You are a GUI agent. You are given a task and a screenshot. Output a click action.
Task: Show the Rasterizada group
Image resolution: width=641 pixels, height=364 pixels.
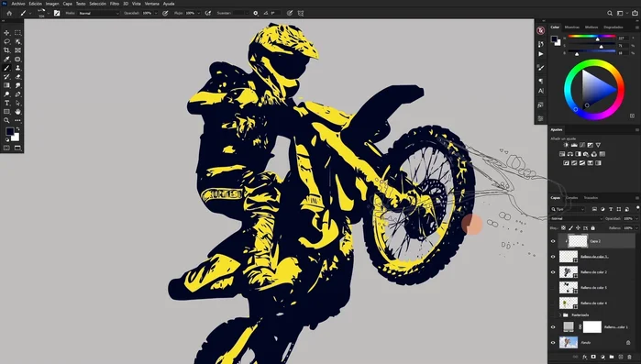tap(553, 315)
